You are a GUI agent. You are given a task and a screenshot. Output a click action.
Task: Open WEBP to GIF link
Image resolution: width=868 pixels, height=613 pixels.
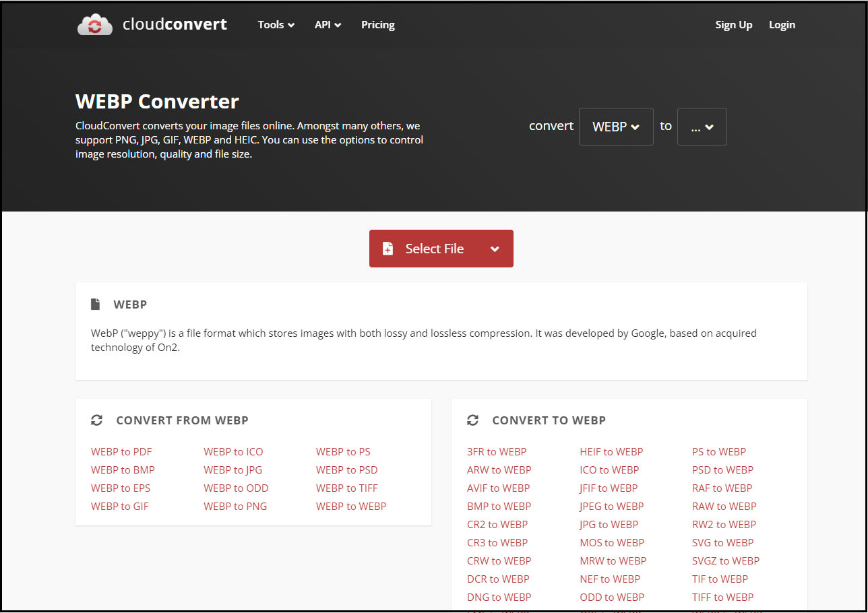tap(120, 507)
